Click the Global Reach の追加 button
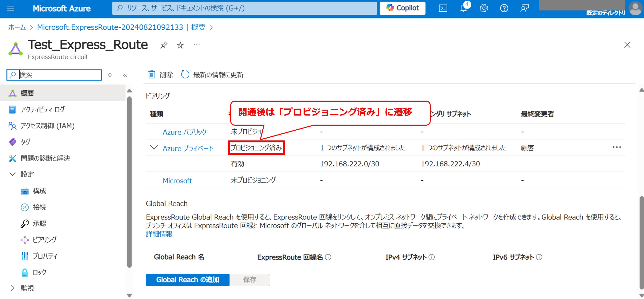Image resolution: width=644 pixels, height=299 pixels. (187, 280)
